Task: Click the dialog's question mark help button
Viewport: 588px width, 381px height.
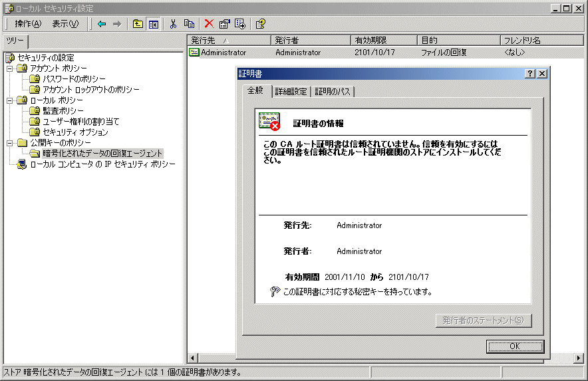Action: point(529,74)
